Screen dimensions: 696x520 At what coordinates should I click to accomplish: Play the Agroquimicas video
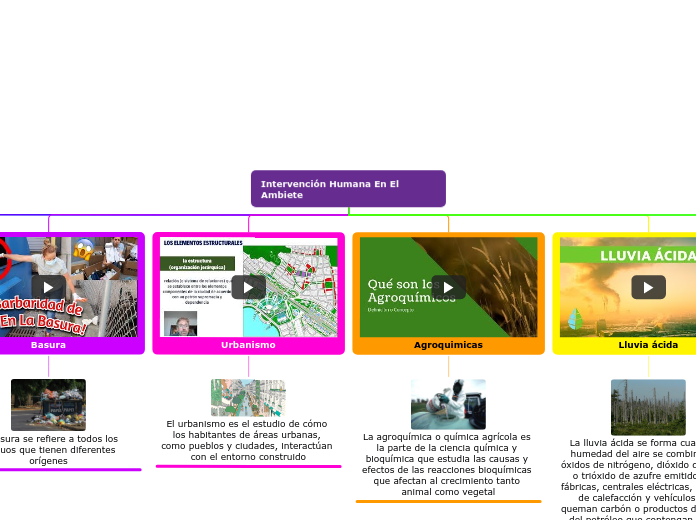448,287
